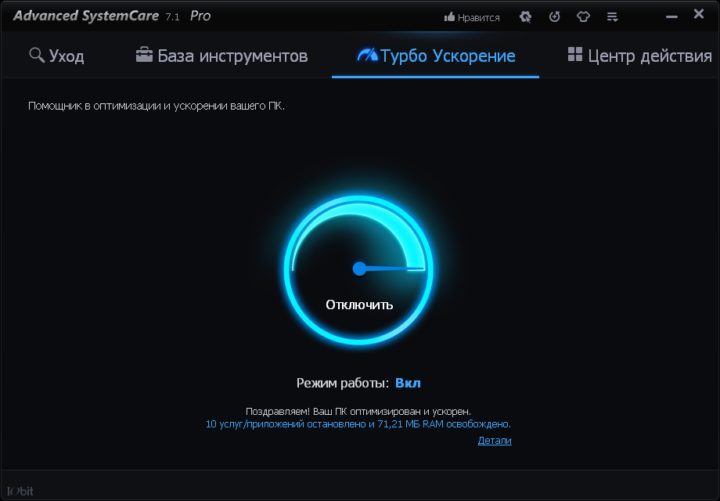Image resolution: width=720 pixels, height=501 pixels.
Task: Open settings via the gear icon
Action: tap(525, 17)
